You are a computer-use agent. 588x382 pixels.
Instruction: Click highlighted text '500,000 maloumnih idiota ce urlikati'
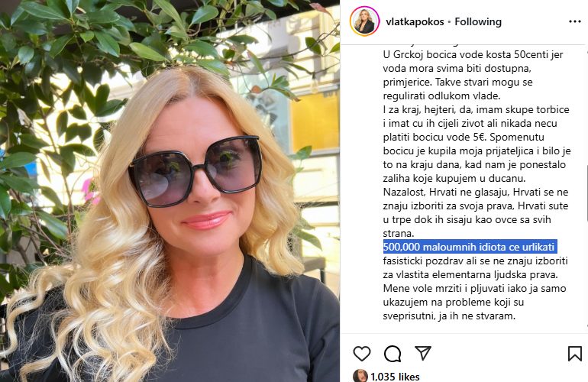click(470, 247)
